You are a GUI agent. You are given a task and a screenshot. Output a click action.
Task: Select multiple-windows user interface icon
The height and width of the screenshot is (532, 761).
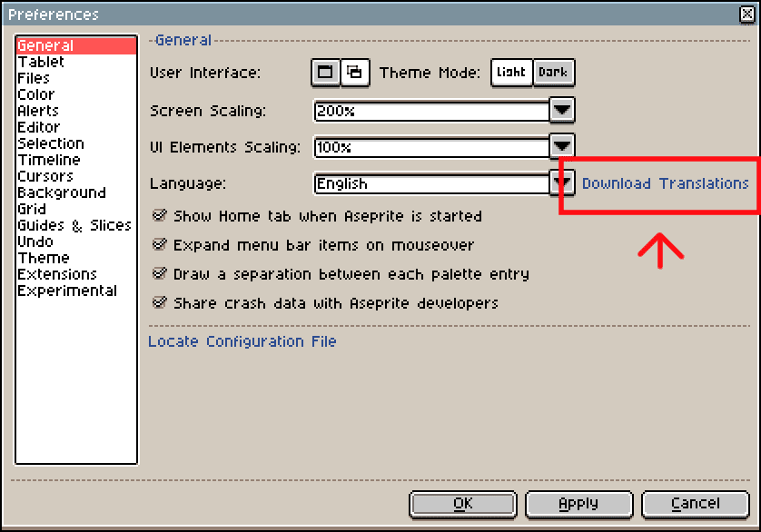click(355, 73)
